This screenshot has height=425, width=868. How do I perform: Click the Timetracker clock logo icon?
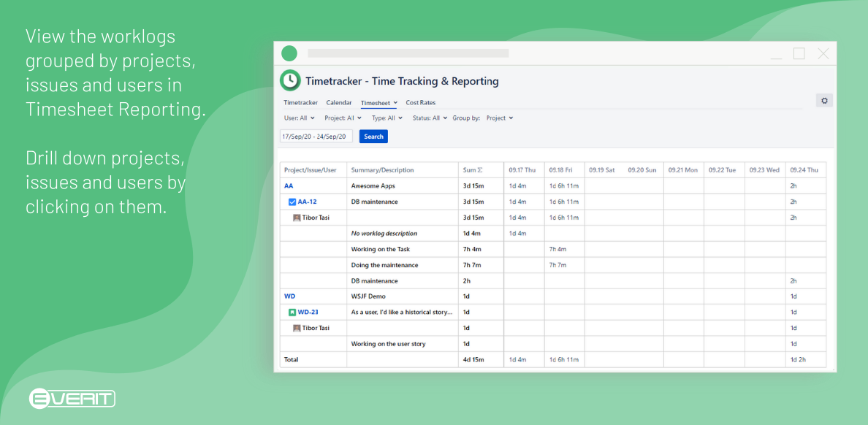coord(290,81)
